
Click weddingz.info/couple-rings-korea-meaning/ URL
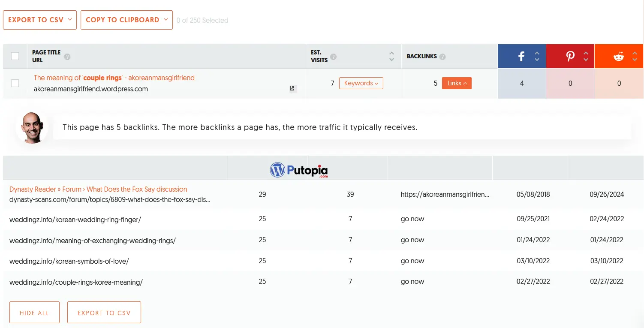coord(76,282)
